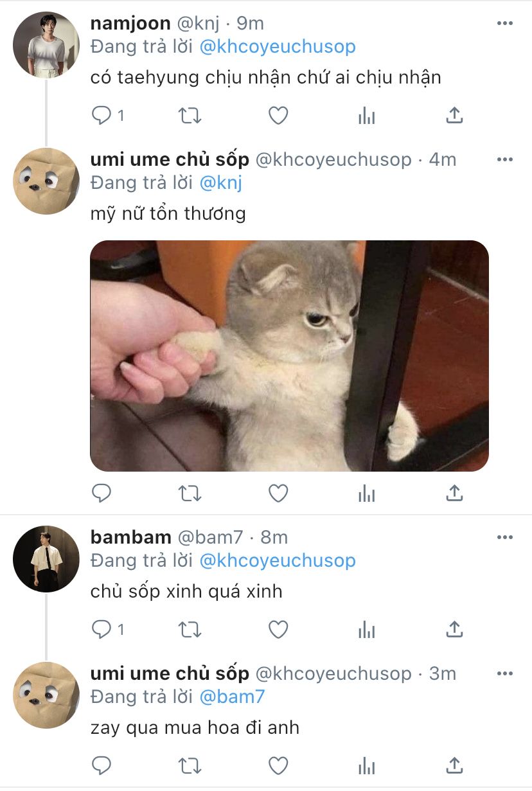Like the cat photo tweet
The width and height of the screenshot is (532, 791).
278,493
